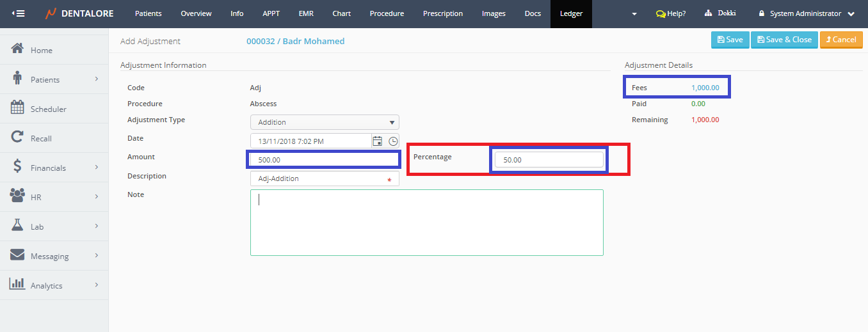Open the Help chat bubble icon
The height and width of the screenshot is (332, 868).
point(661,13)
